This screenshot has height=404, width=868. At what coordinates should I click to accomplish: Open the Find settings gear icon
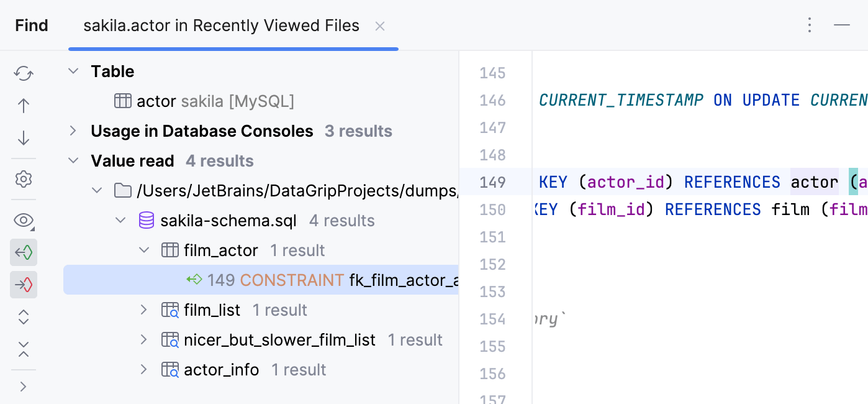pyautogui.click(x=24, y=180)
